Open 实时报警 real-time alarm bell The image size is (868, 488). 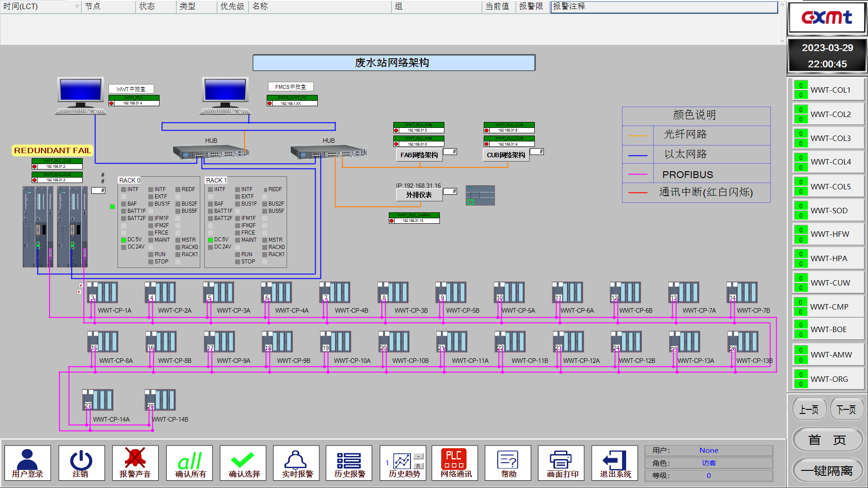click(x=297, y=463)
